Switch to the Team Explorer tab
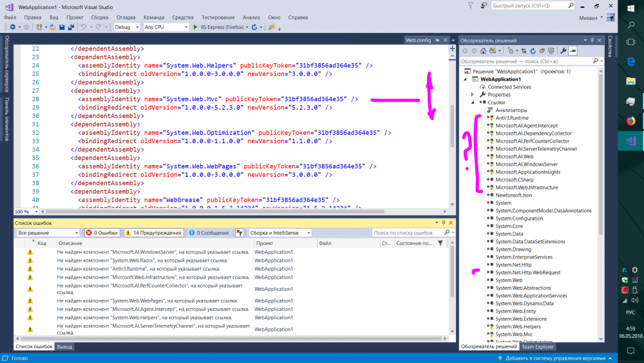This screenshot has width=644, height=363. coord(537,347)
